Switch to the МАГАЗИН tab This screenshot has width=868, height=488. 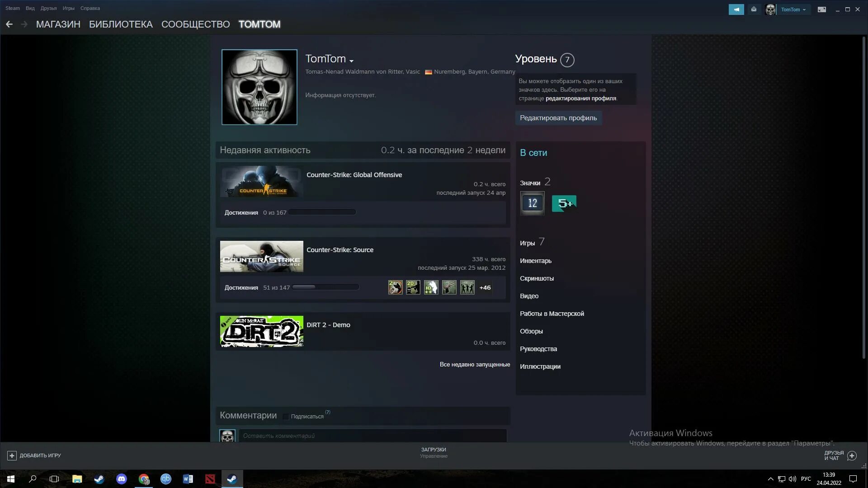point(58,24)
